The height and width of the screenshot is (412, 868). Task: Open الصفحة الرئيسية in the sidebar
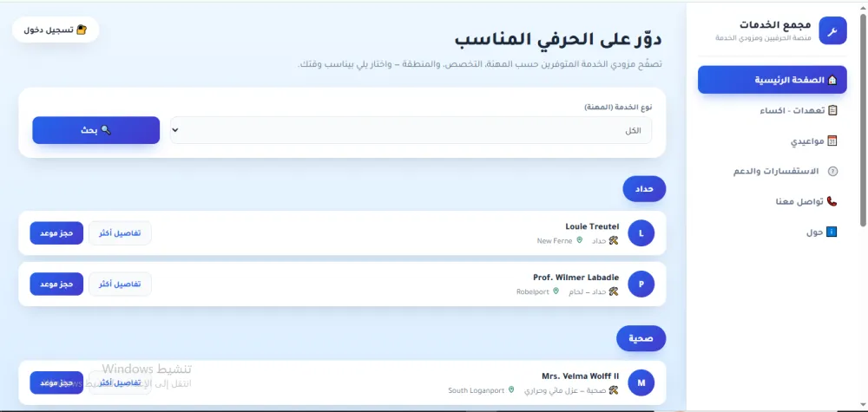(773, 80)
